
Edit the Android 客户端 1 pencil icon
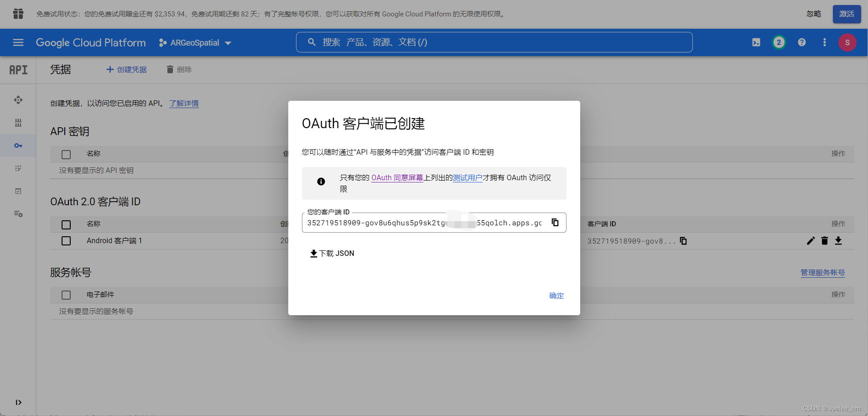point(811,241)
